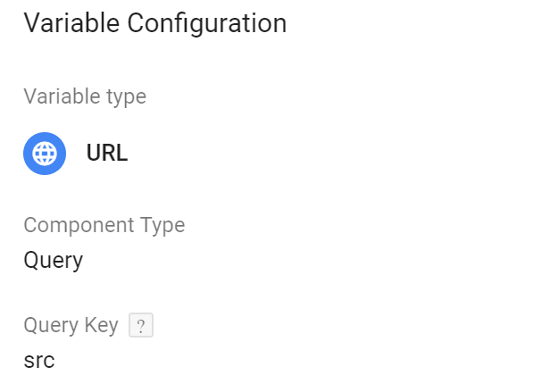Click the word Variable in the heading
Viewport: 533px width, 392px height.
71,23
